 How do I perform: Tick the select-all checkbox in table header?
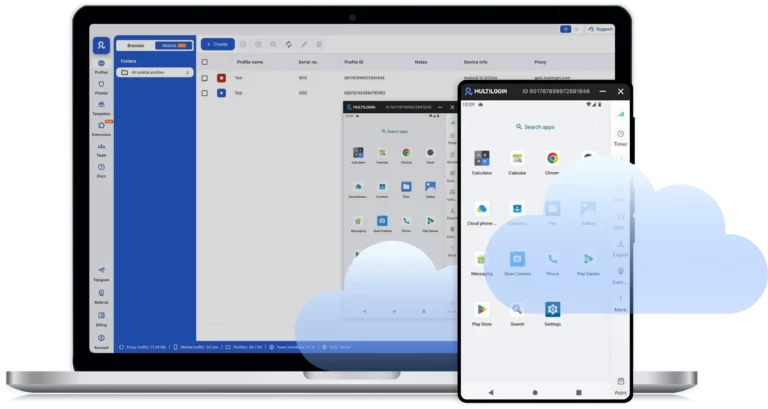(x=205, y=62)
